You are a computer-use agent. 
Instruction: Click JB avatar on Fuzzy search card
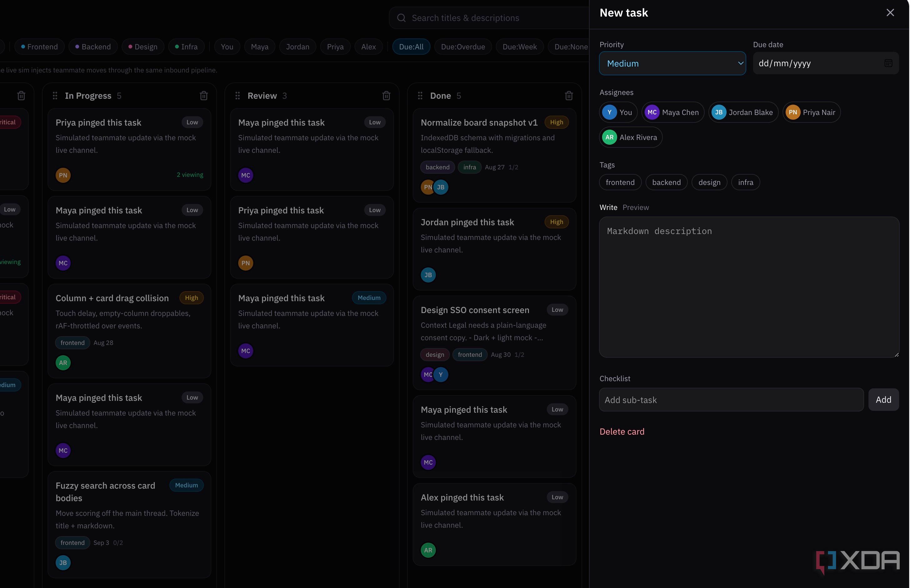point(63,562)
